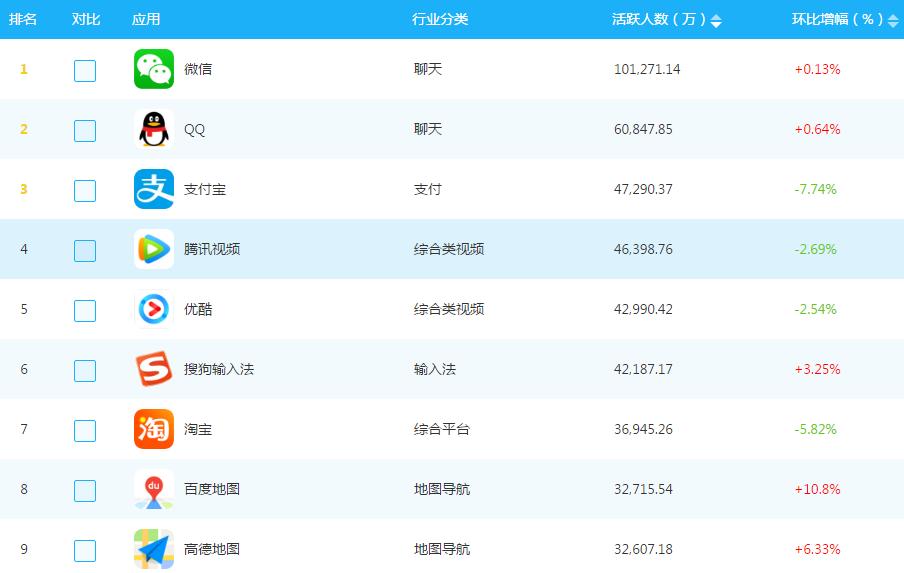
Task: Sort by 活跃人数 using sort arrows
Action: coord(716,21)
